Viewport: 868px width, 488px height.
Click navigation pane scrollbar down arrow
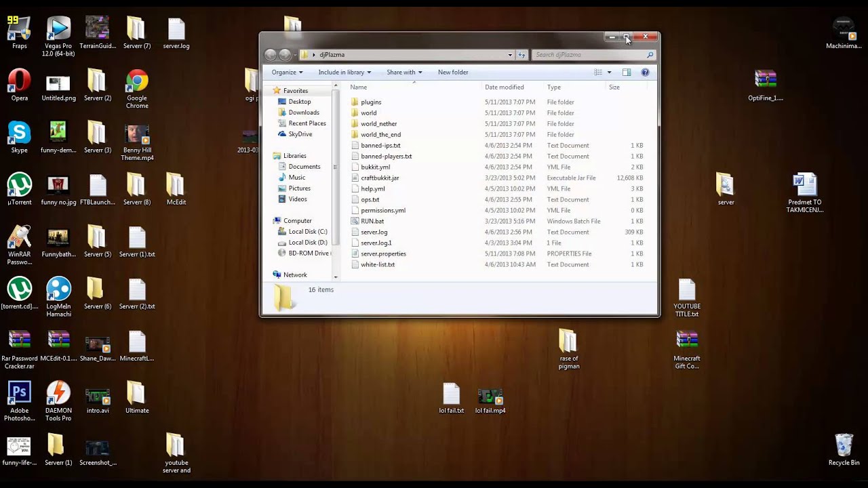(x=336, y=277)
